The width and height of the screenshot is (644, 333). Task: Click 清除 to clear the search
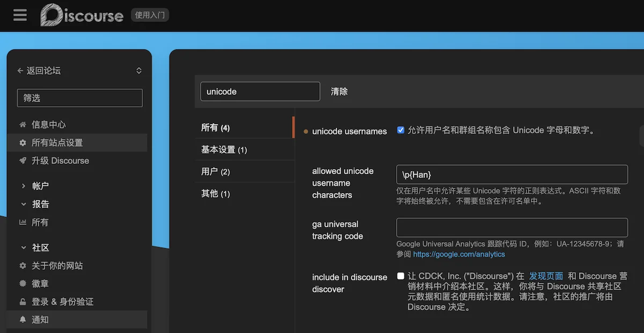point(339,91)
